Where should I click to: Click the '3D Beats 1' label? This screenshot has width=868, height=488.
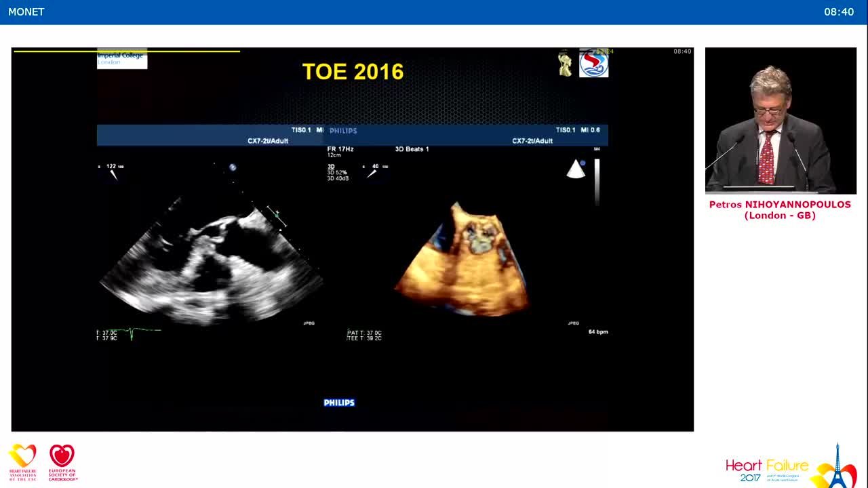click(412, 149)
